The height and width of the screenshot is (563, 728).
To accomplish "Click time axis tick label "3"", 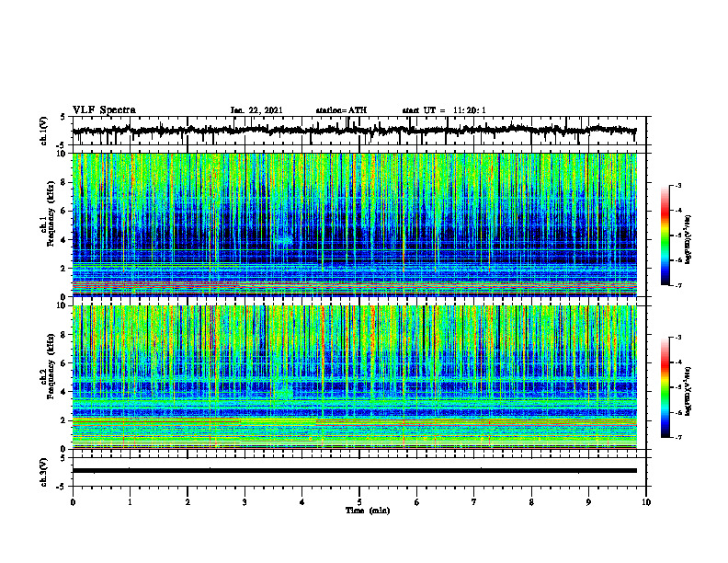I will pos(245,502).
